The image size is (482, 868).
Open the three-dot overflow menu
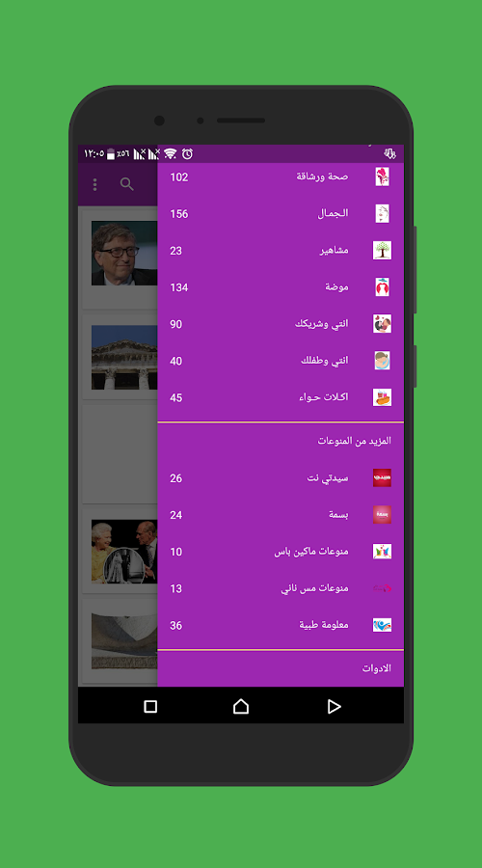point(95,184)
